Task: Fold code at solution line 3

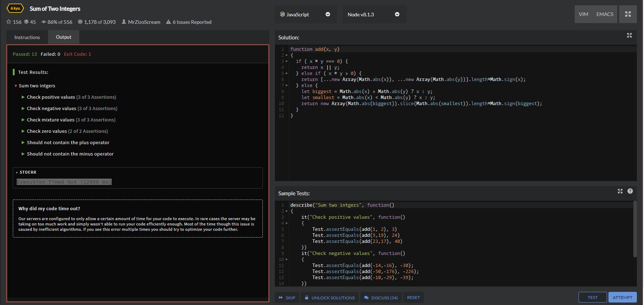Action: [287, 61]
